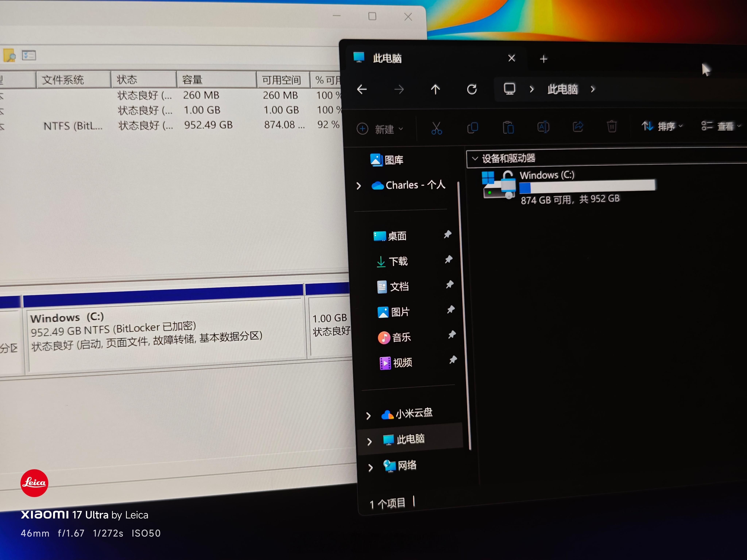Expand the Charles - 个人 OneDrive node
This screenshot has height=560, width=747.
[359, 186]
